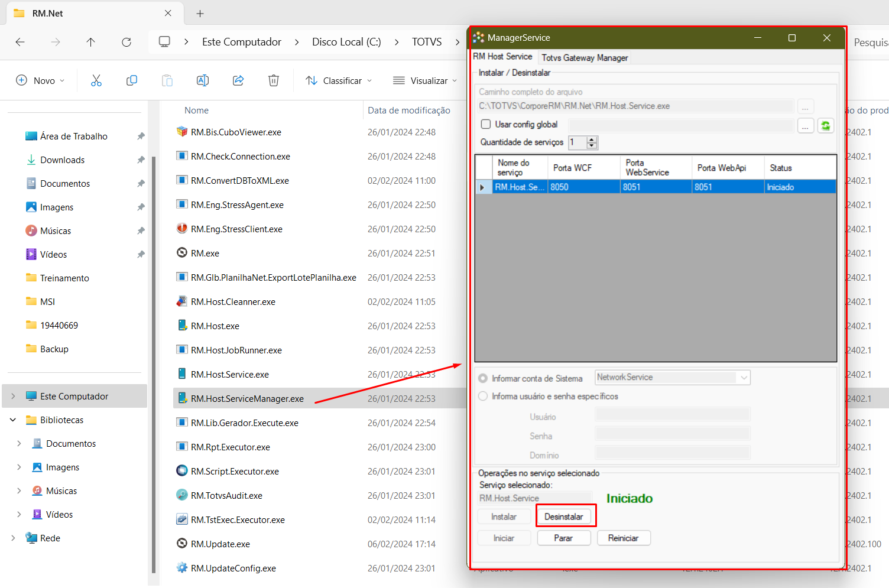Select RM.Host.Service.exe in file list

tap(230, 375)
